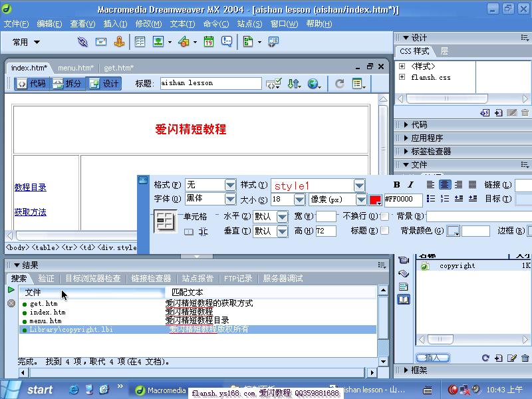
Task: Insert the date with the calendar icon
Action: click(x=209, y=42)
